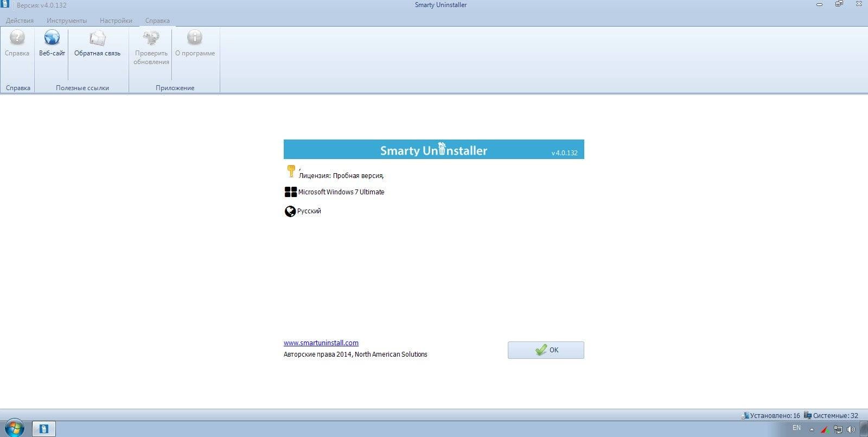Click the Установлено: 16 status entry

click(x=771, y=415)
